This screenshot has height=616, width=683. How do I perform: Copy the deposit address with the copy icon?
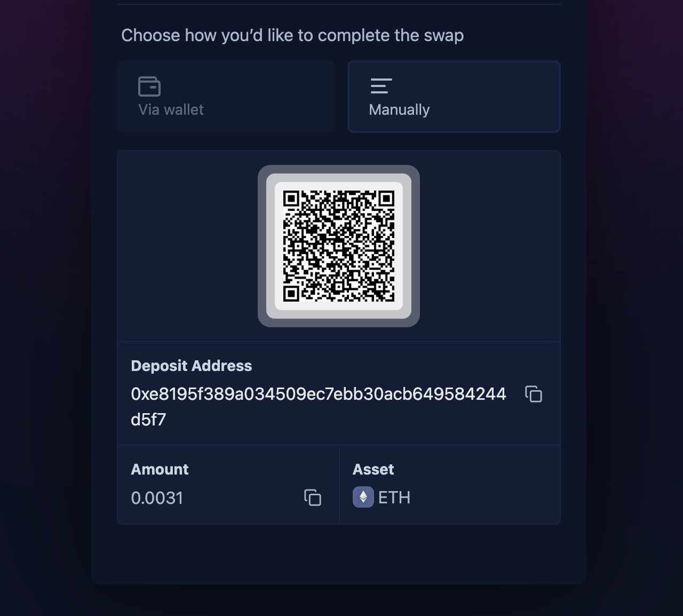[534, 394]
